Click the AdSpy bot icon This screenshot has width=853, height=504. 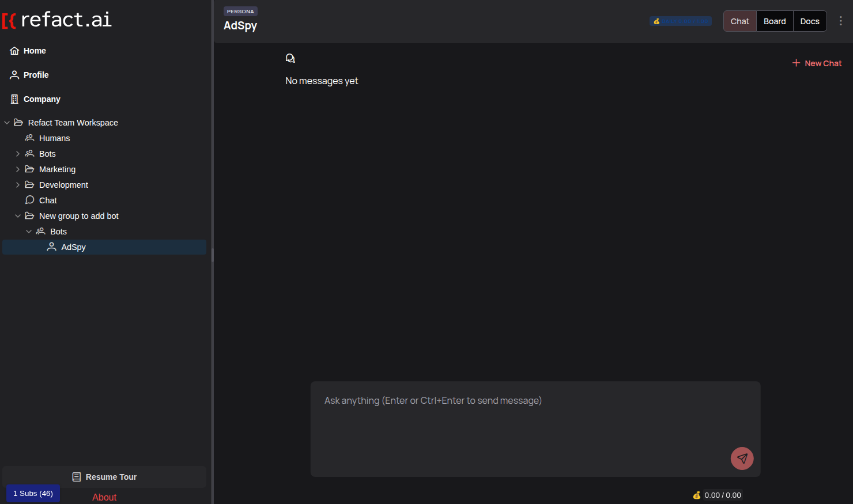(x=52, y=247)
